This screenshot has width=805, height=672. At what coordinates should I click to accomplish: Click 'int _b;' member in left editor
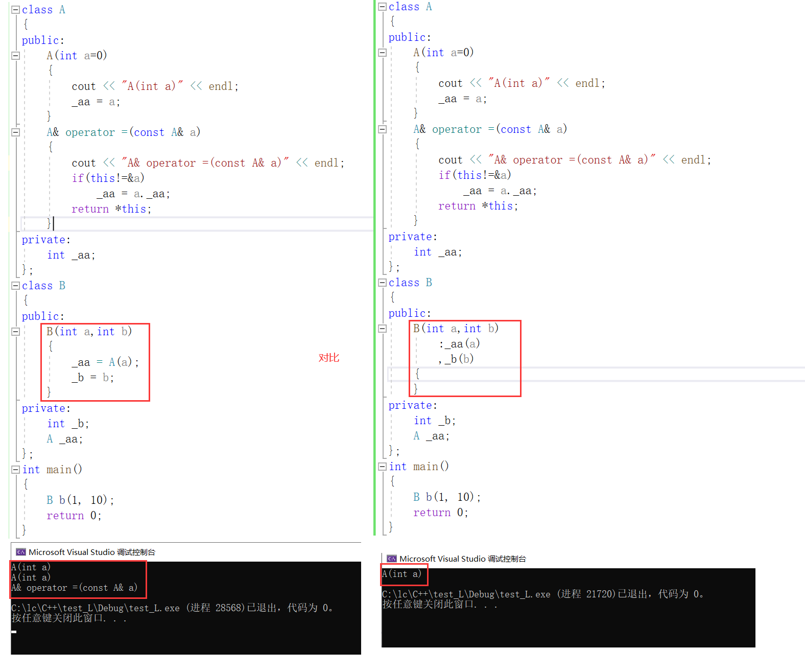point(68,424)
